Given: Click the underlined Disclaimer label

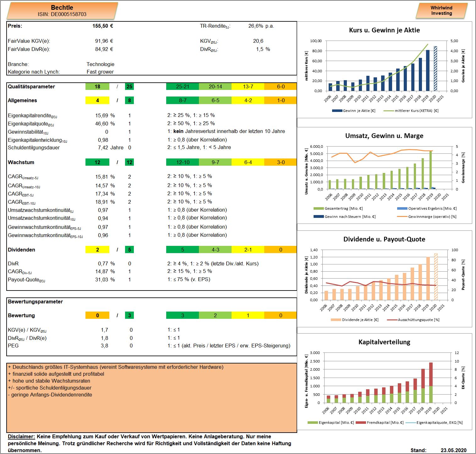Looking at the screenshot, I should [21, 436].
